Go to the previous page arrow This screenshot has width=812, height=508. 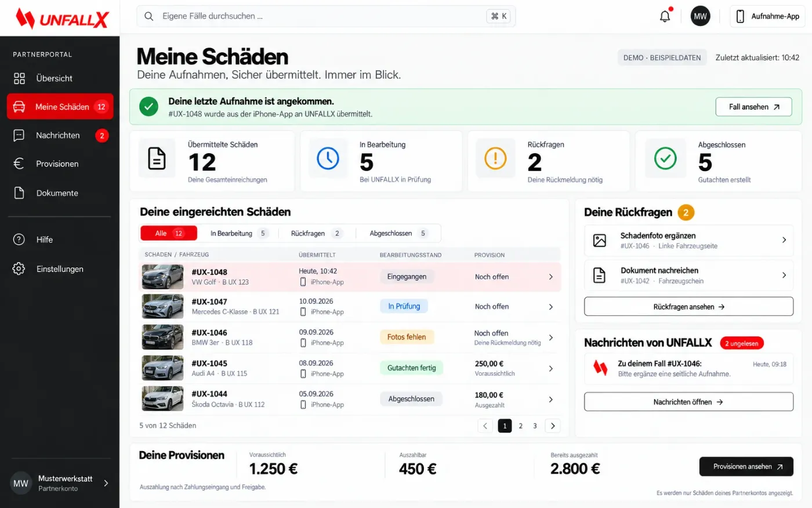click(x=485, y=426)
